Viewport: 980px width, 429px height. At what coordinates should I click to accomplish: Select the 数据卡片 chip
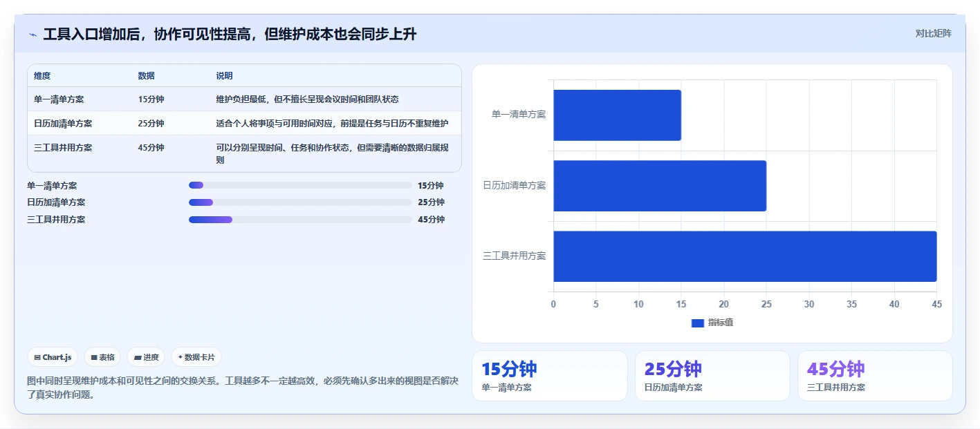[x=196, y=357]
